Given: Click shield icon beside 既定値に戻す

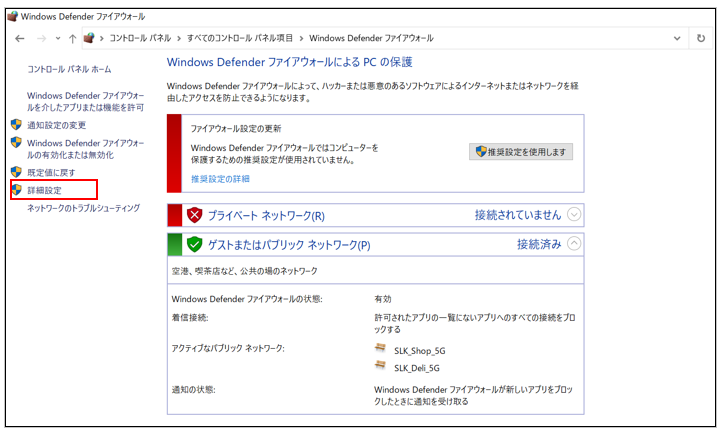Looking at the screenshot, I should pyautogui.click(x=16, y=172).
